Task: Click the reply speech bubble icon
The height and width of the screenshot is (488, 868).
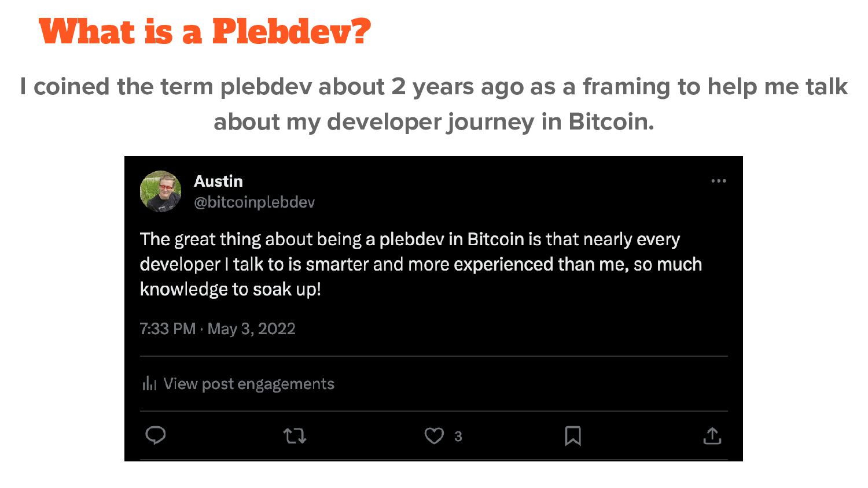Action: pyautogui.click(x=155, y=435)
